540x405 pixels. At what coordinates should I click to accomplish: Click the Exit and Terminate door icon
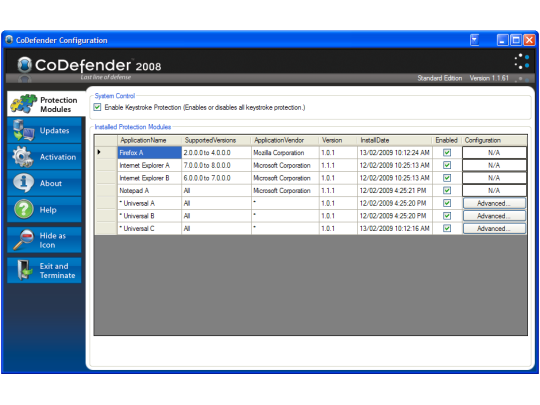[x=24, y=270]
